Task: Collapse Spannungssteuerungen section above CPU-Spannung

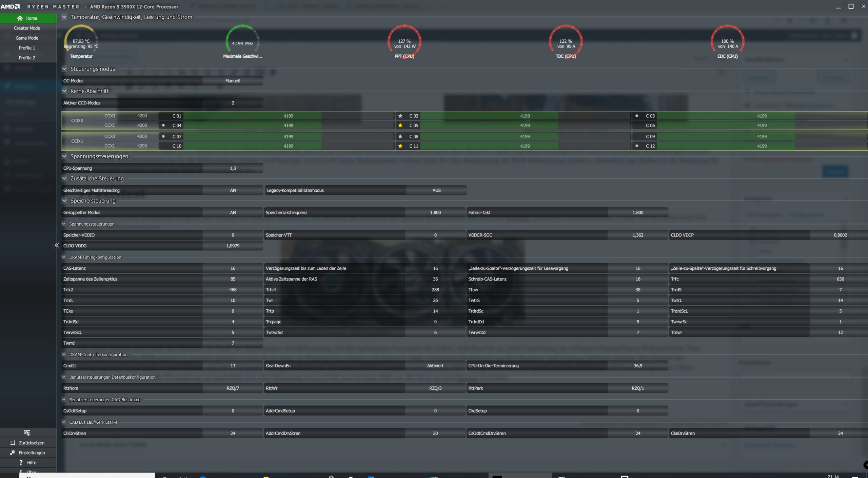Action: tap(64, 156)
